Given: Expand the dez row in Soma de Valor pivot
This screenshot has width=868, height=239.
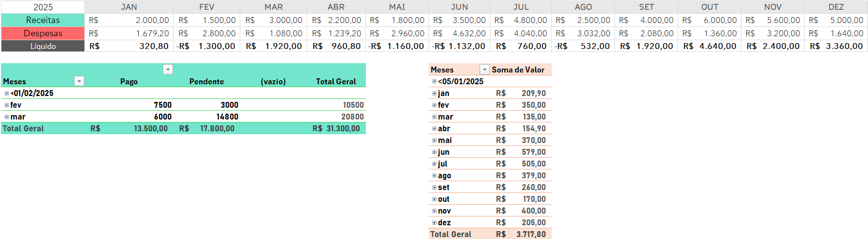Looking at the screenshot, I should (434, 223).
